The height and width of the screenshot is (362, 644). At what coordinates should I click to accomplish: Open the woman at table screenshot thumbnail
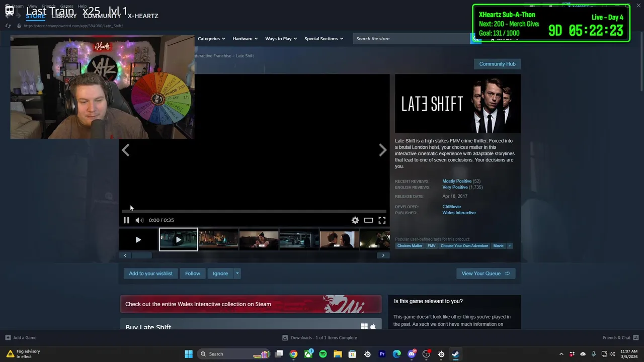click(259, 240)
